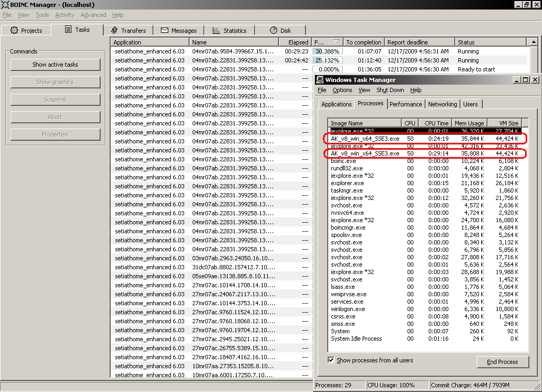Click the task list scroll-up arrow

(534, 42)
